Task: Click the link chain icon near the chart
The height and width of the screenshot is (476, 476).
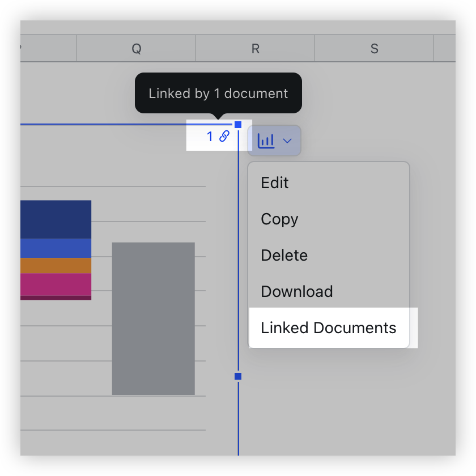Action: [223, 137]
